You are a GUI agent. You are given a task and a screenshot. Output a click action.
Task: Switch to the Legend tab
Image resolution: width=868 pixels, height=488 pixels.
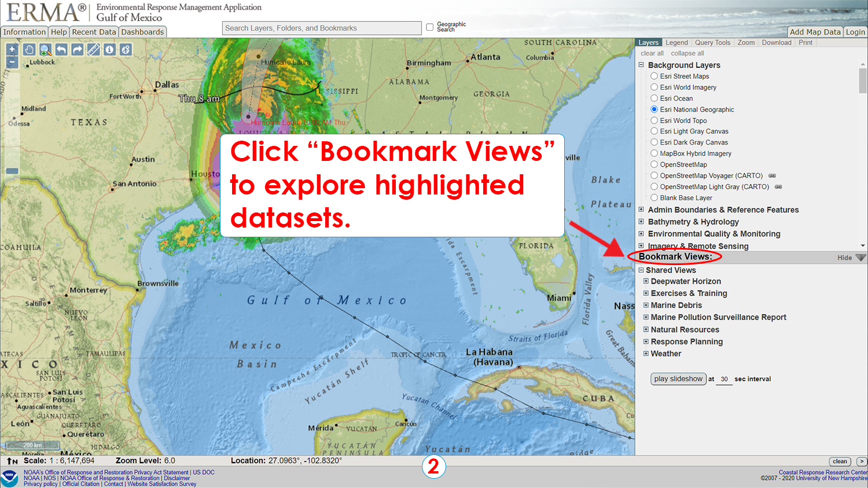(x=676, y=42)
